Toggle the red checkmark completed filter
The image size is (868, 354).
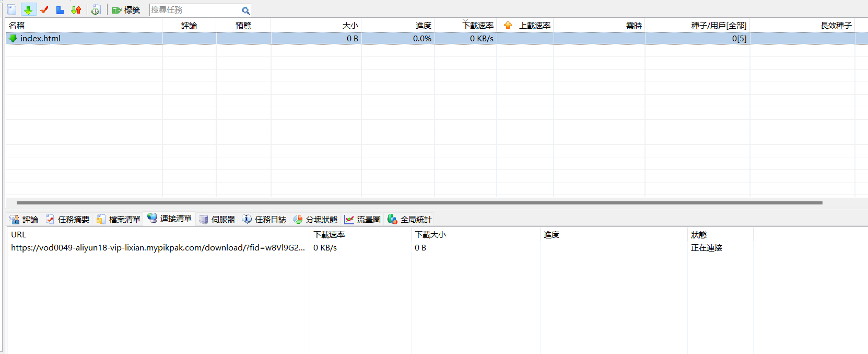tap(44, 10)
